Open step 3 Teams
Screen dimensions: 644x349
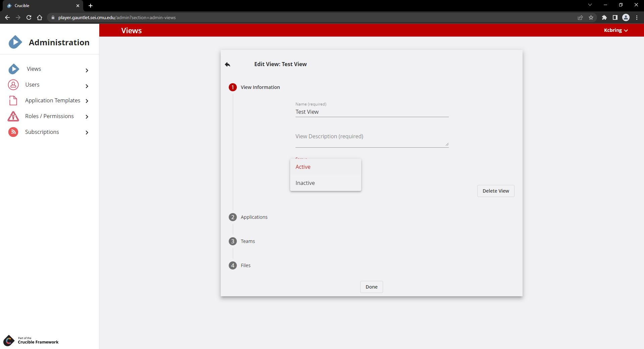[248, 241]
